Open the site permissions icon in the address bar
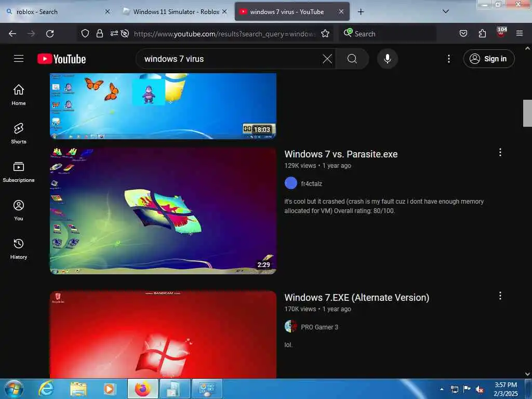The image size is (532, 399). point(114,33)
